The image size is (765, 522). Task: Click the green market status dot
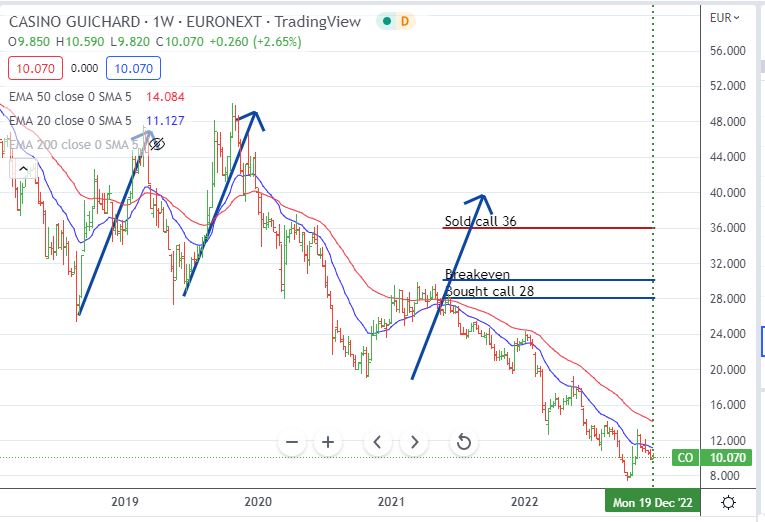[x=387, y=21]
